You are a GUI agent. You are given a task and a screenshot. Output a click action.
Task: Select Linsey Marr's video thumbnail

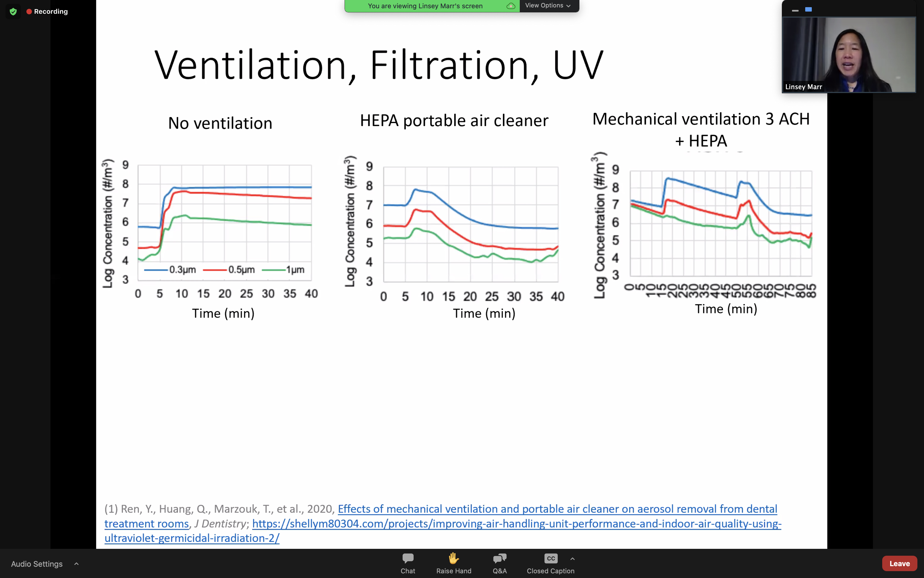pos(849,55)
